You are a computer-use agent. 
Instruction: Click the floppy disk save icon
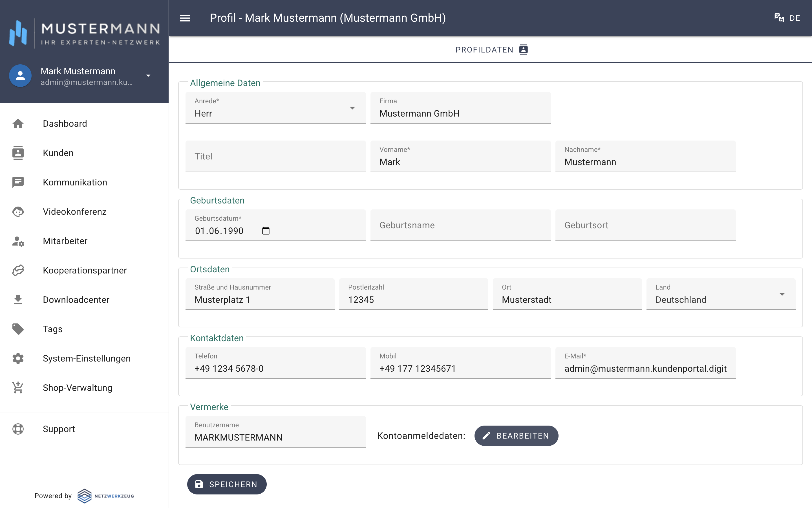pyautogui.click(x=199, y=484)
